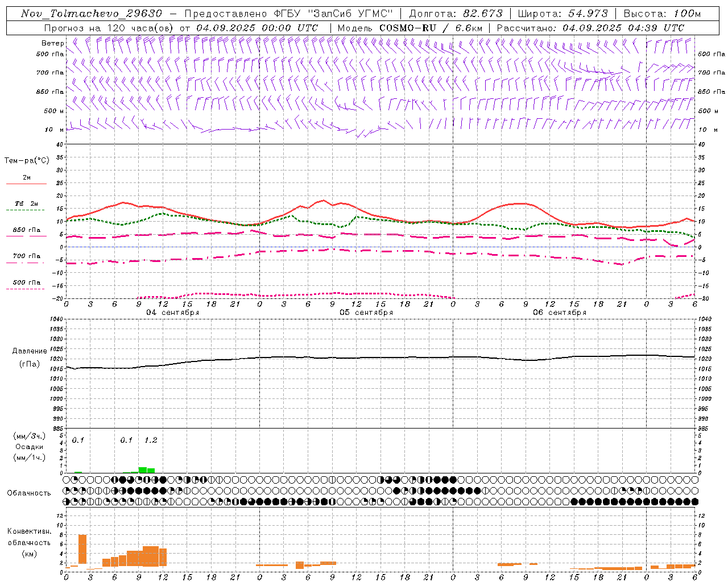Click the 'Осадки' precipitation label

coord(29,447)
